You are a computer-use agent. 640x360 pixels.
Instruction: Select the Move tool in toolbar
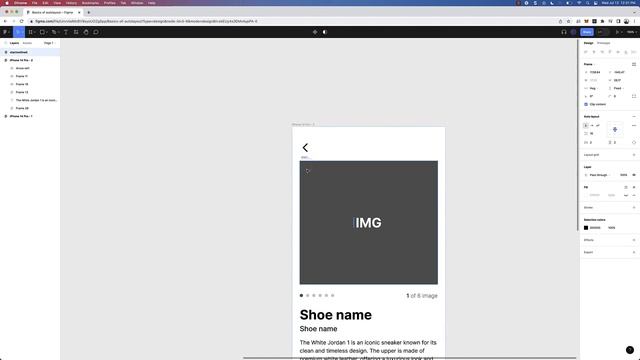point(18,32)
